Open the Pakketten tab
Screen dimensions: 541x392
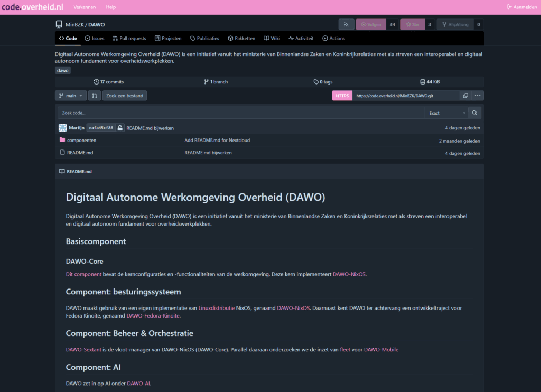(x=241, y=39)
